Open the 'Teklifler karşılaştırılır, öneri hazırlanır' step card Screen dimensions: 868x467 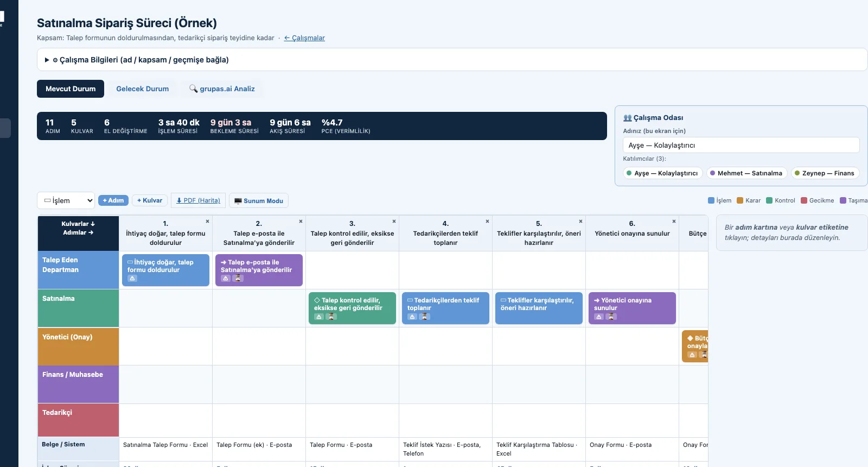click(539, 308)
